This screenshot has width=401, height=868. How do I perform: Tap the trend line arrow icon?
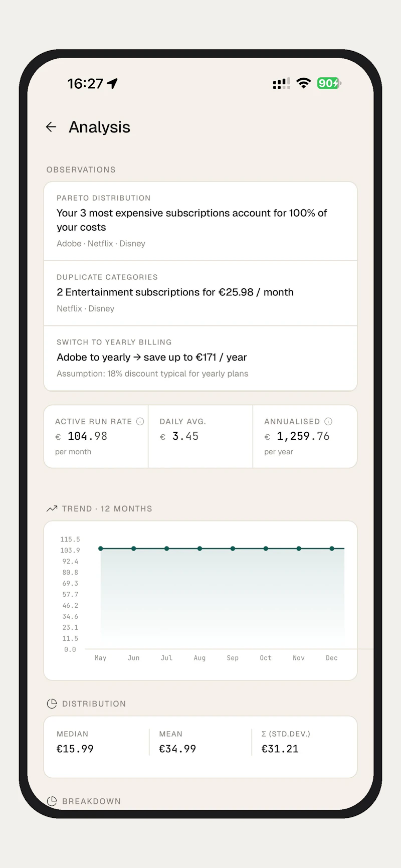[x=52, y=508]
